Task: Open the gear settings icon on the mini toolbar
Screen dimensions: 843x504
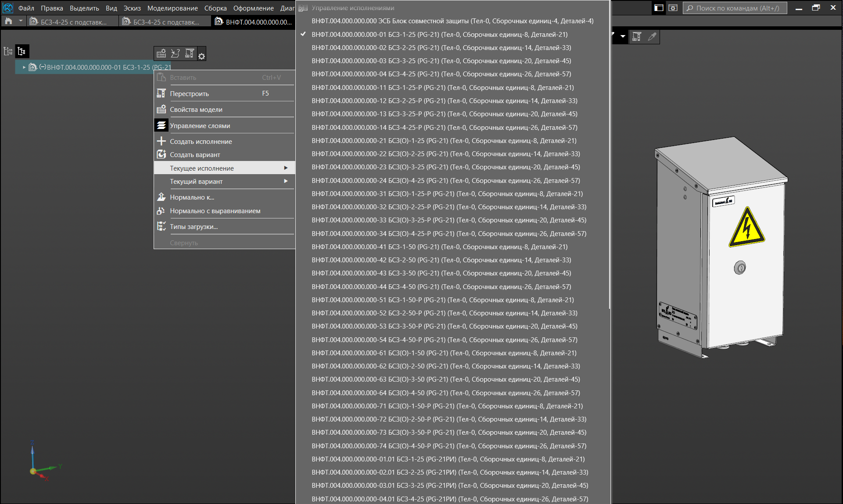Action: click(x=201, y=56)
